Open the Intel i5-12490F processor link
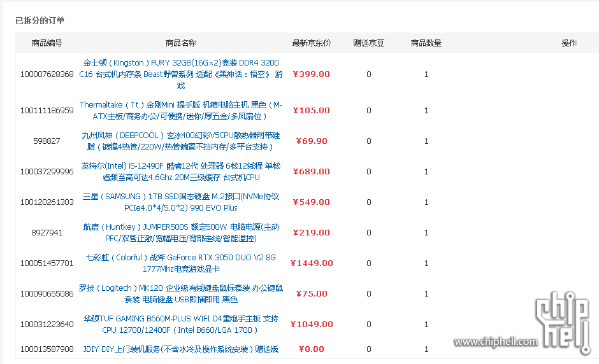This screenshot has width=599, height=364. (x=181, y=171)
